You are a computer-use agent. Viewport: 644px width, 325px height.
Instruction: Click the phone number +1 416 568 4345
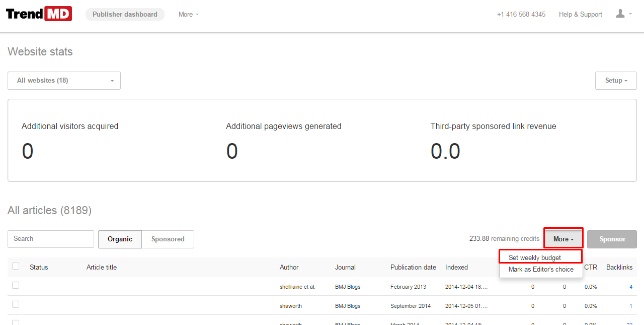point(521,15)
